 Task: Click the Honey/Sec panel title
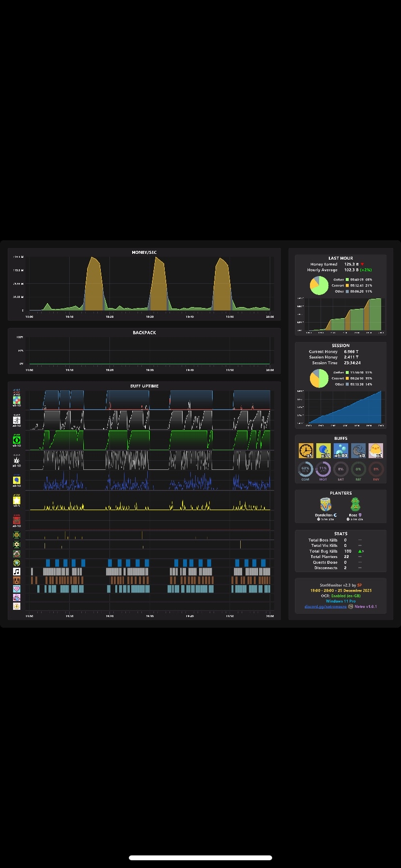click(x=144, y=252)
